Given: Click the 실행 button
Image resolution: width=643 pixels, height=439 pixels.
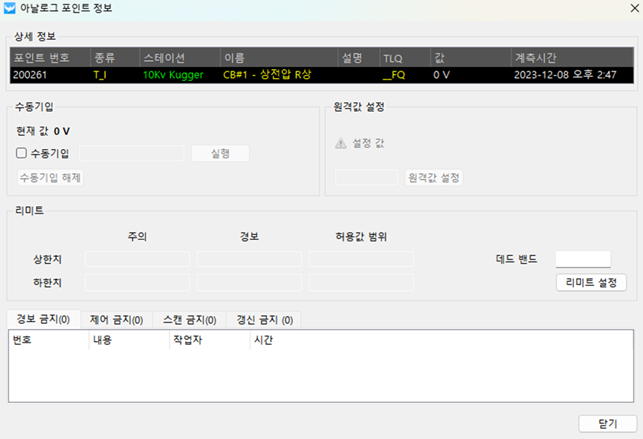Looking at the screenshot, I should (220, 153).
